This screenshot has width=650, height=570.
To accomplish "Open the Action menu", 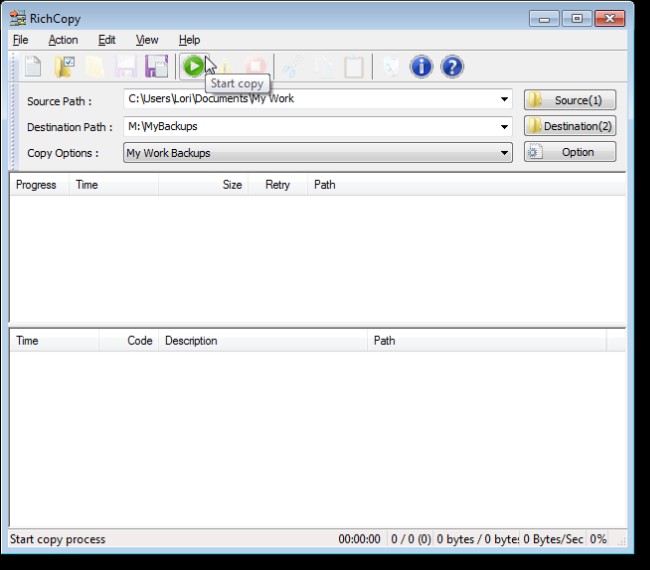I will tap(63, 40).
